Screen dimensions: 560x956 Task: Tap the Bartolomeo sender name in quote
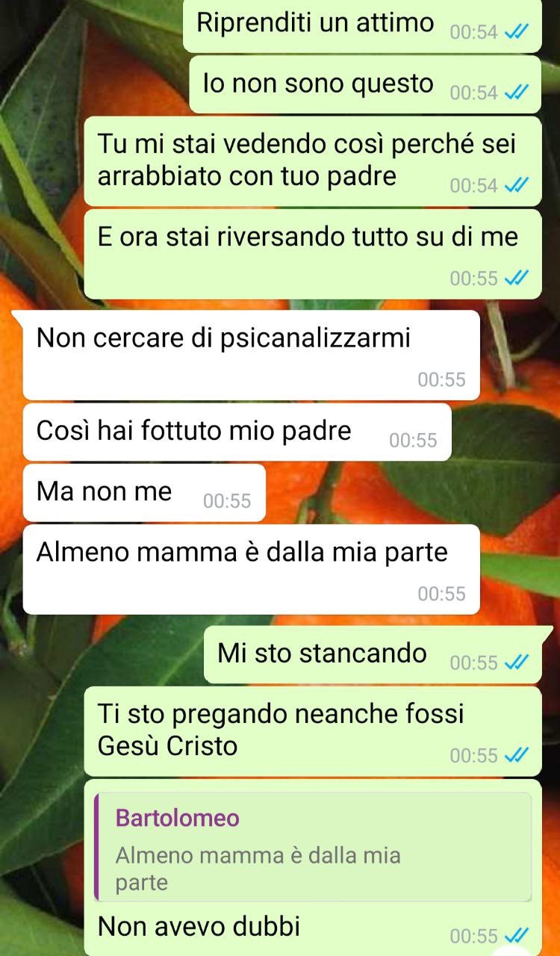[x=178, y=818]
